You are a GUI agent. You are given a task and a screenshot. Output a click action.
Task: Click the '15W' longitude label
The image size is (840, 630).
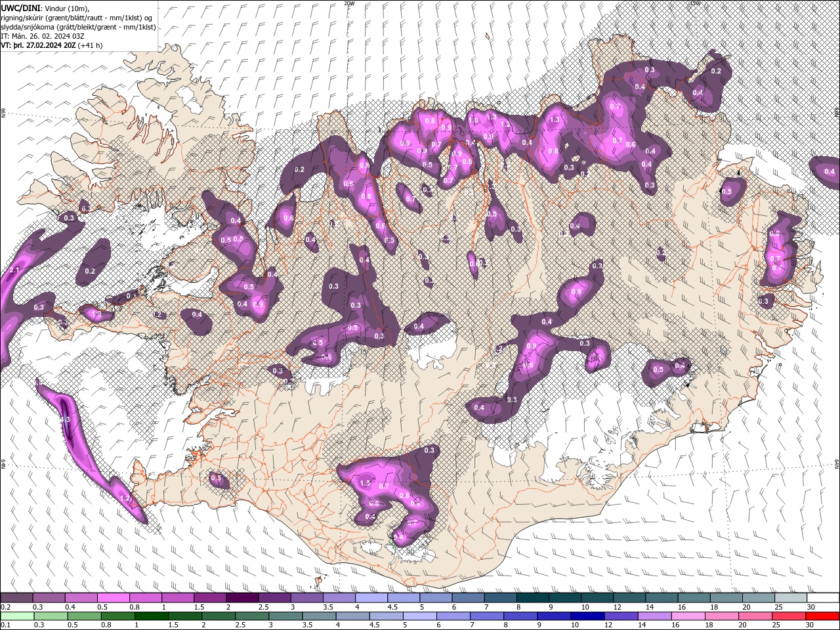click(695, 3)
